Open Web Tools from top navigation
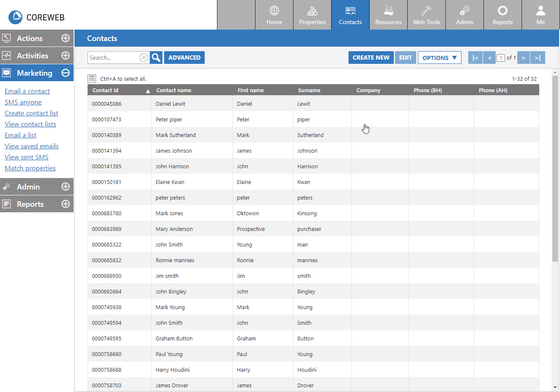560x392 pixels. click(426, 15)
